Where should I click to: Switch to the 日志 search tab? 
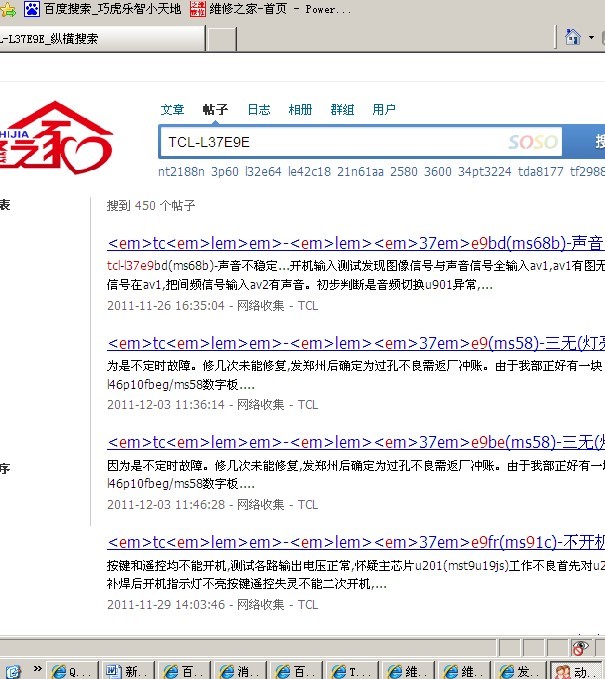(x=259, y=110)
